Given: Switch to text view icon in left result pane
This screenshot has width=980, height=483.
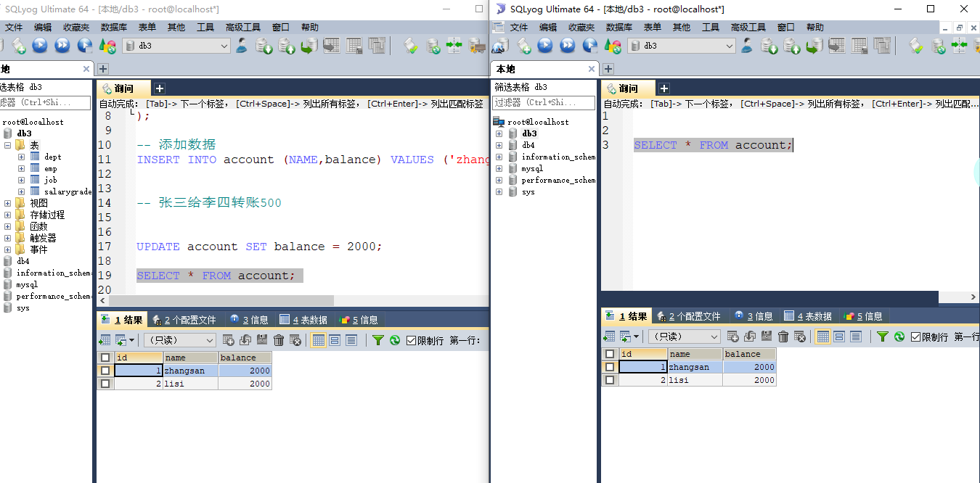Looking at the screenshot, I should pyautogui.click(x=351, y=339).
